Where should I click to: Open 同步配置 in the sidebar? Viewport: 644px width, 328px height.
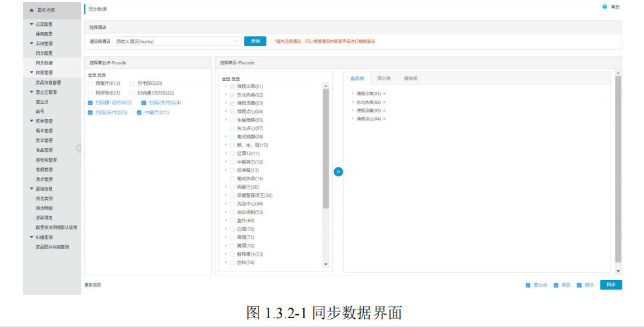44,53
